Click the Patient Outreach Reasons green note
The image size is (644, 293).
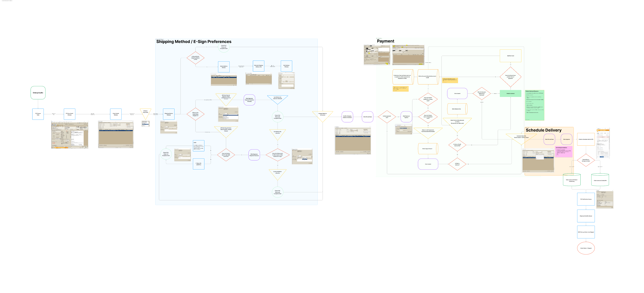pos(535,105)
